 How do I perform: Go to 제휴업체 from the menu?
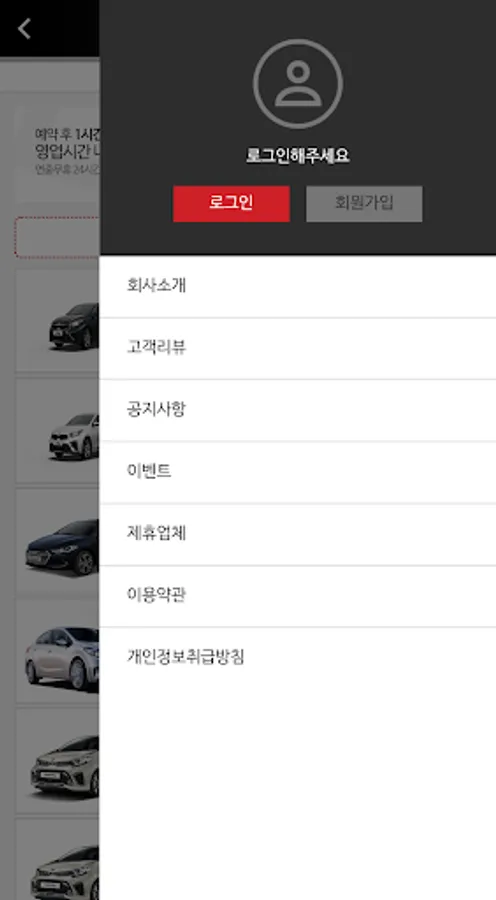297,534
